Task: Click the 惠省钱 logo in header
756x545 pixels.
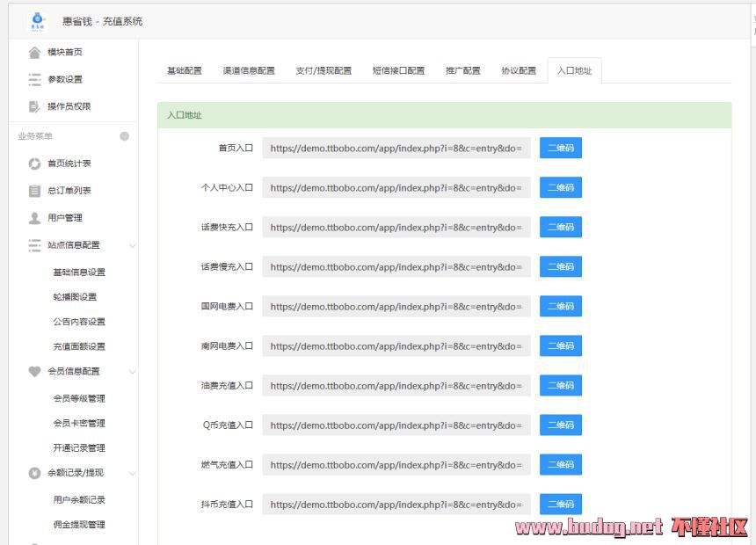Action: click(38, 20)
